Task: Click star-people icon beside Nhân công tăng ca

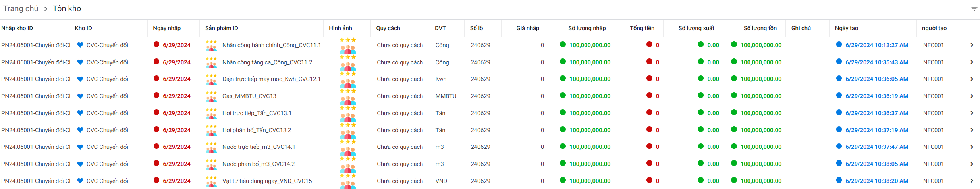Action: tap(211, 62)
